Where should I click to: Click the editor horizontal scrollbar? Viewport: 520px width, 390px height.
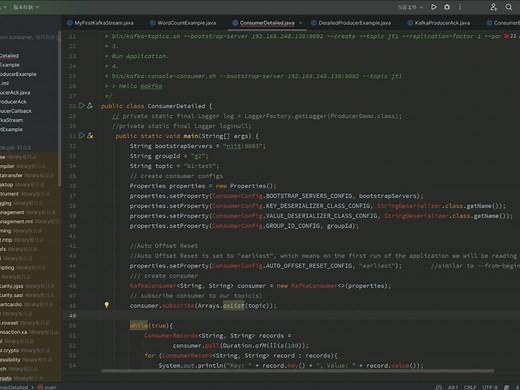pyautogui.click(x=298, y=371)
